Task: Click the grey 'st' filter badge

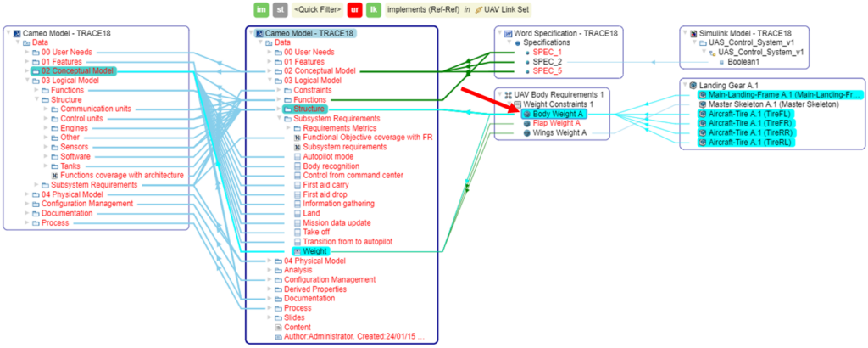Action: 280,9
